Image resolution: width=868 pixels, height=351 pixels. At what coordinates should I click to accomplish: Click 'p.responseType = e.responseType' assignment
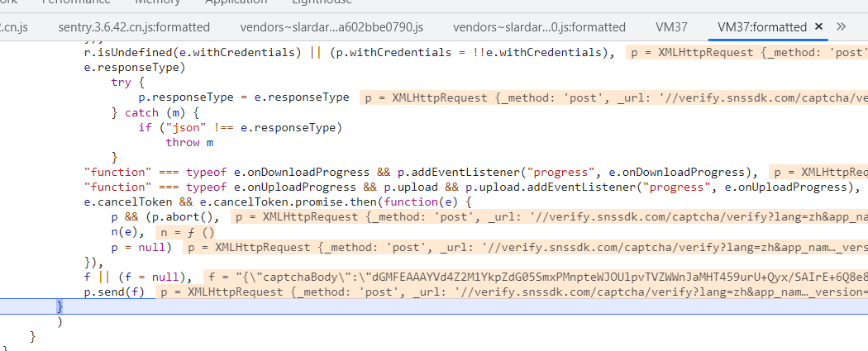point(244,97)
